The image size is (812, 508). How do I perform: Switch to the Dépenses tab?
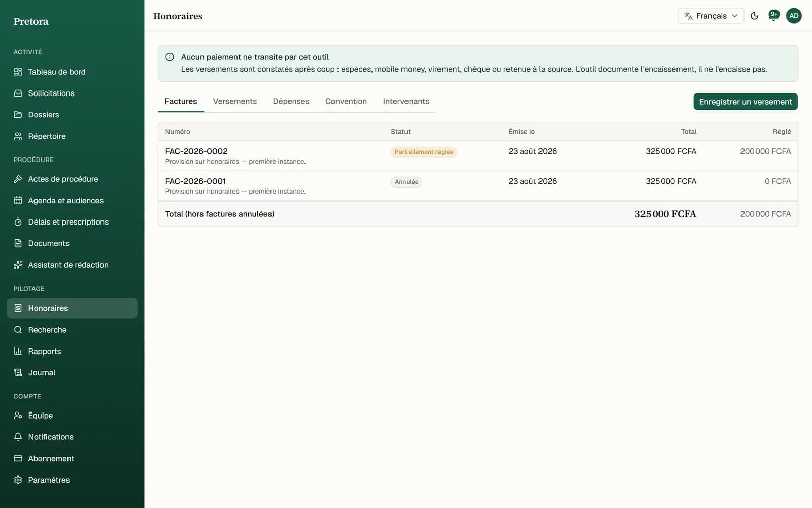291,101
